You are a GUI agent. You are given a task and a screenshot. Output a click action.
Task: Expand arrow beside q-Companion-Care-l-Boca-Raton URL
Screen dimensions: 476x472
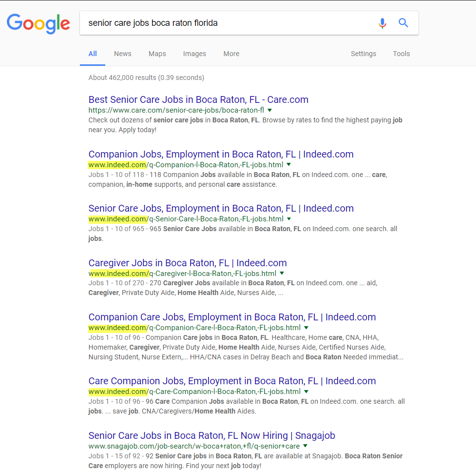306,328
